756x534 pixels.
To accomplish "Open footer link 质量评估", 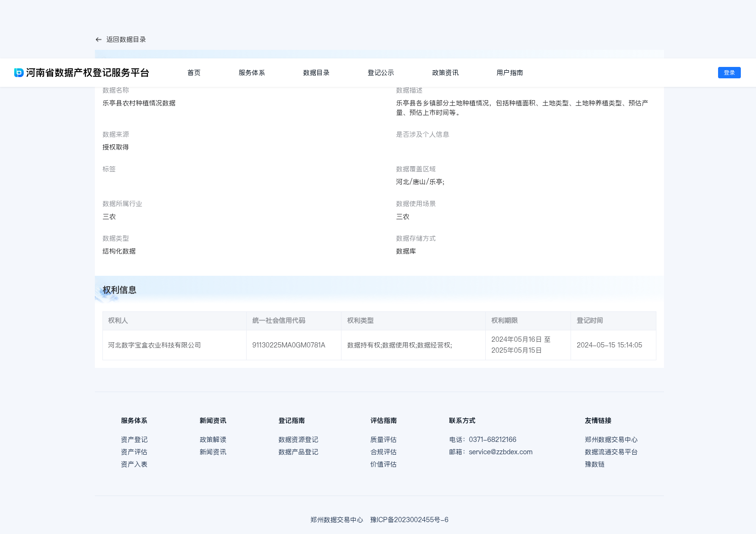I will [384, 440].
